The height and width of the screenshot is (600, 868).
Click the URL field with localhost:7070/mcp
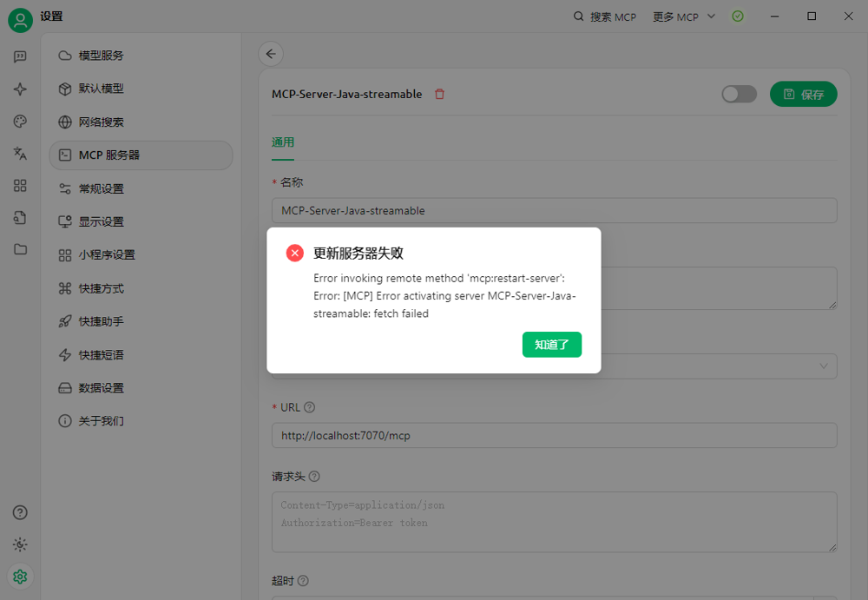click(x=554, y=435)
